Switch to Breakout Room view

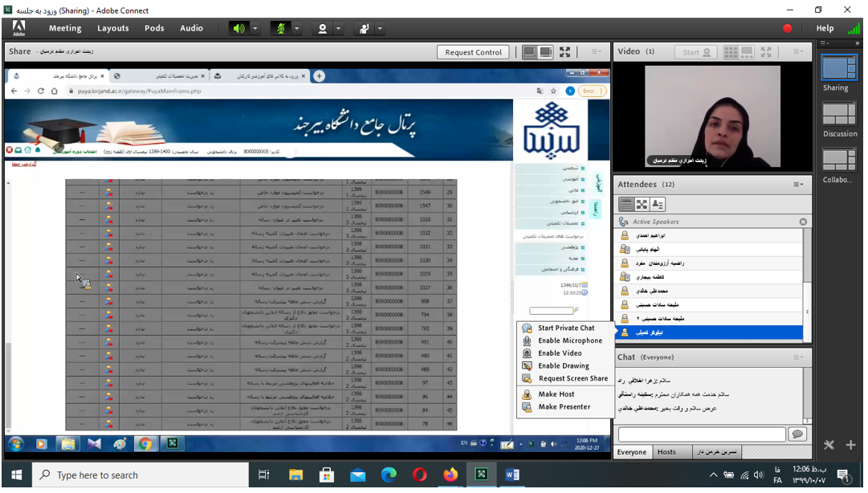642,205
